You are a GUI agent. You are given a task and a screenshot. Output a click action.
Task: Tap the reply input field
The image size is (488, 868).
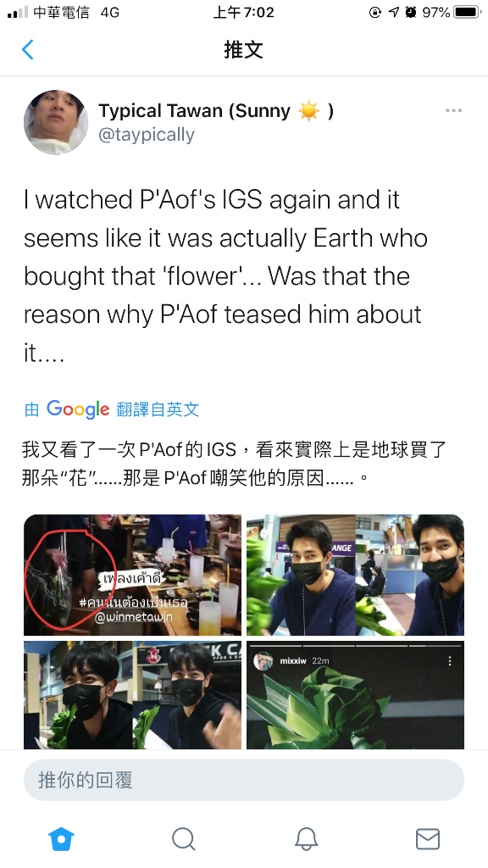click(x=244, y=780)
